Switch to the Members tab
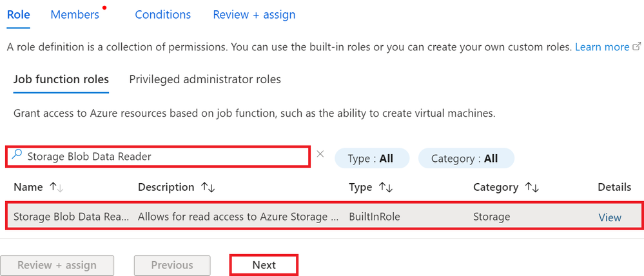Viewport: 644px width, 276px height. pos(75,14)
